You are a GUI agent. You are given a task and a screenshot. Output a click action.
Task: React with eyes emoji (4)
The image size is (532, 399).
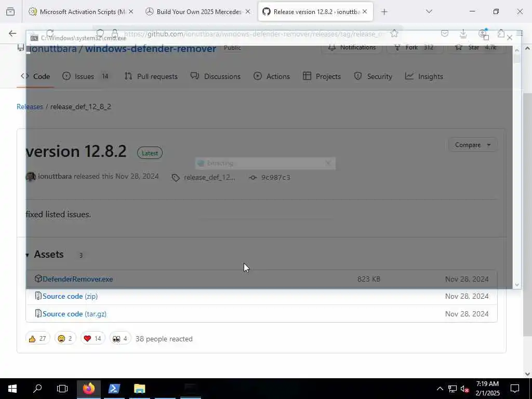pos(120,339)
